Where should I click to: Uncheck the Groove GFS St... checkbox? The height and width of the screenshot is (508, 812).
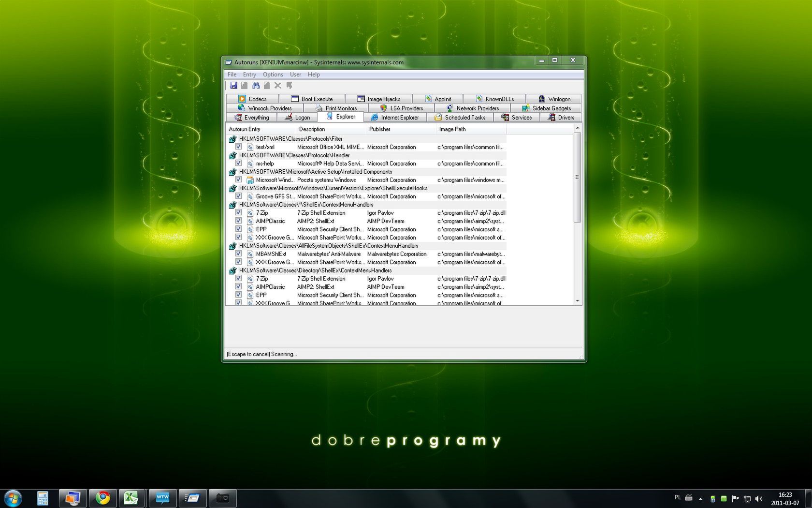[x=238, y=196]
